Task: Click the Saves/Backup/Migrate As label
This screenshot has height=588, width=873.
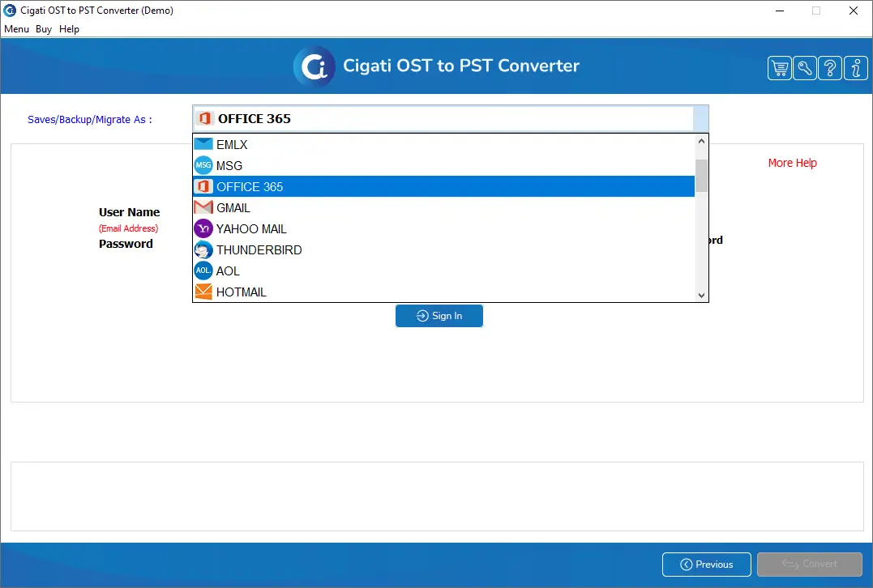Action: [x=90, y=120]
